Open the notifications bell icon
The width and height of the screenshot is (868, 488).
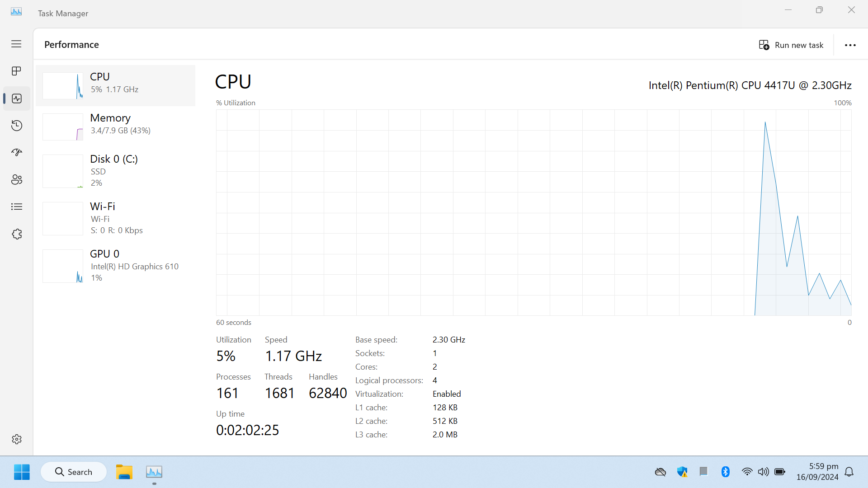[x=849, y=472]
